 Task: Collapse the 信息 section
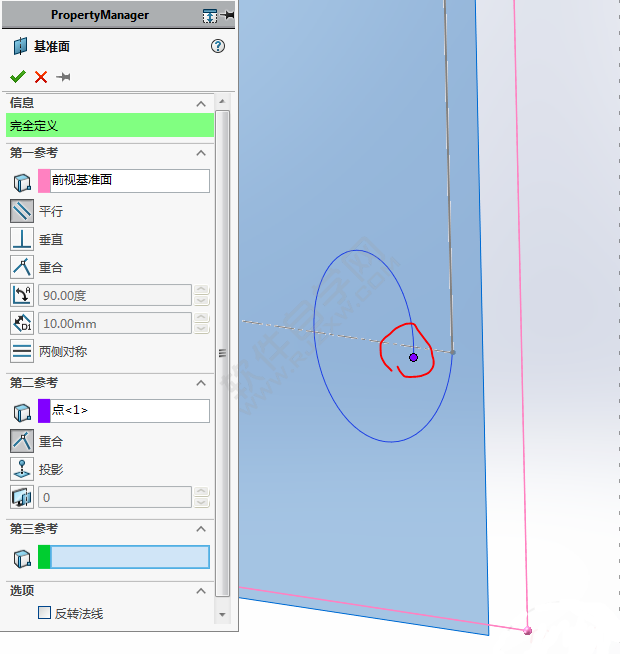click(201, 103)
